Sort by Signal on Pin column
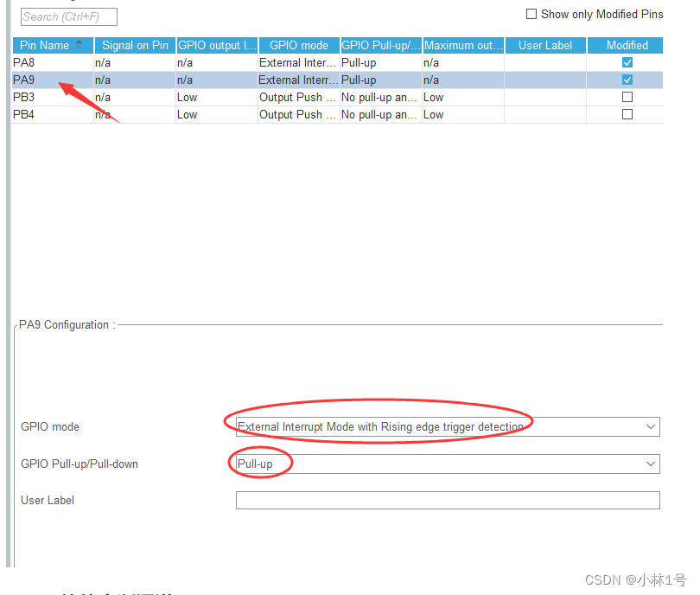 [136, 46]
